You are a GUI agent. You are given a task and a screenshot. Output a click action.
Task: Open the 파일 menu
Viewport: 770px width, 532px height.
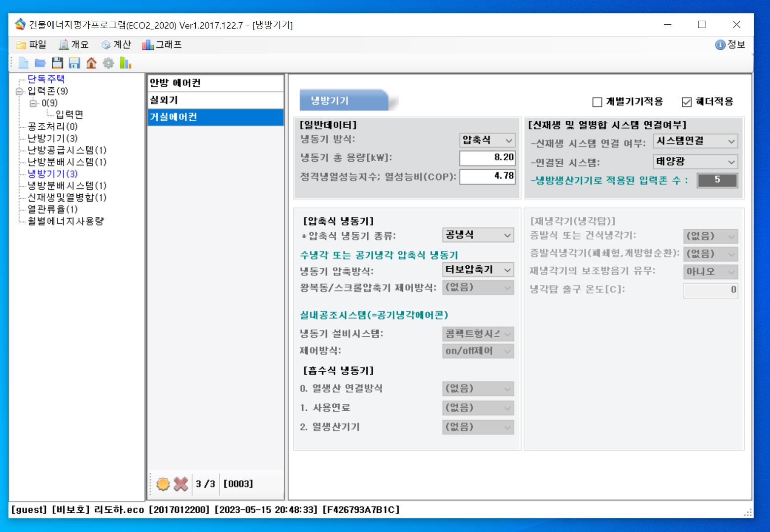tap(32, 45)
